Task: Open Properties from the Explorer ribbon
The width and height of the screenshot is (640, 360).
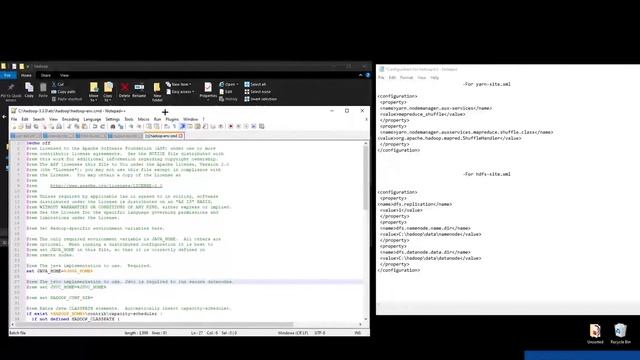Action: pyautogui.click(x=208, y=90)
